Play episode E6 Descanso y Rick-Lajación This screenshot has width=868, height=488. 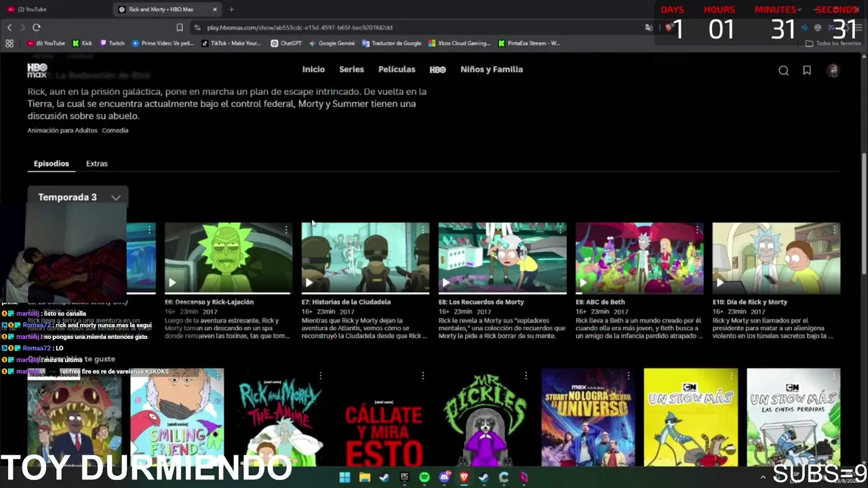[x=172, y=283]
